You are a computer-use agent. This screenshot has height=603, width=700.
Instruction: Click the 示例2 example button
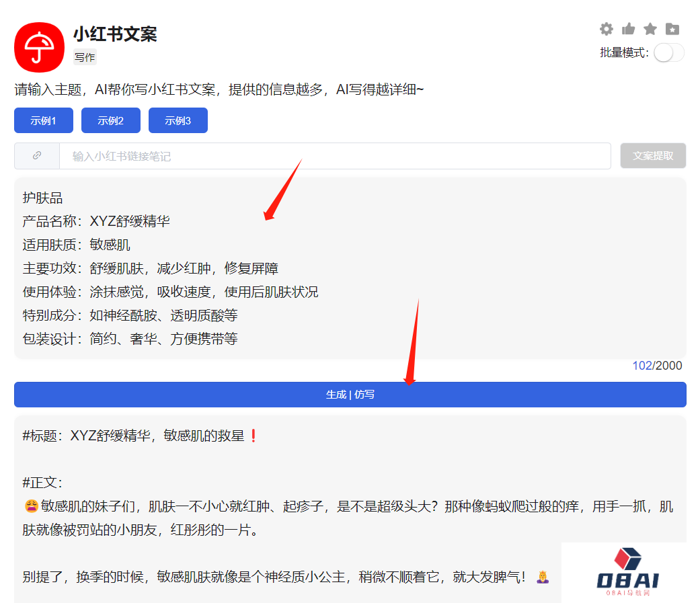click(x=110, y=120)
